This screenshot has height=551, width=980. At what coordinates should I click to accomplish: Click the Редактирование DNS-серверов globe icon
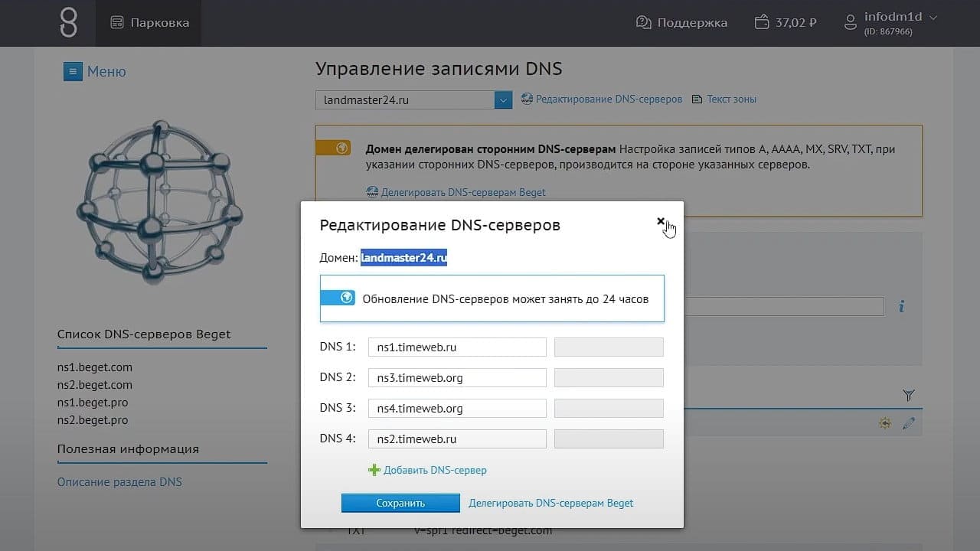(x=527, y=99)
